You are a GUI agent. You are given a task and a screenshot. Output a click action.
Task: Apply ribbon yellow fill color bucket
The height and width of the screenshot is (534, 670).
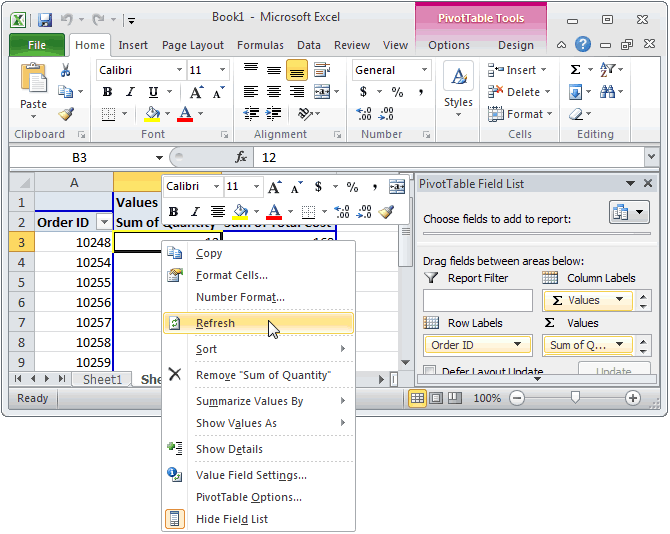point(152,114)
